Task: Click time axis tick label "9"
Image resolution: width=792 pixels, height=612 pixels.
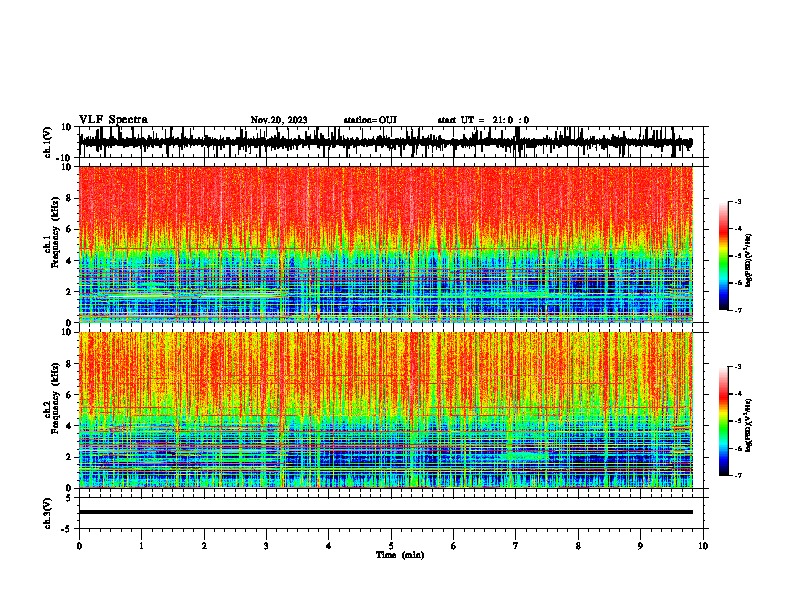Action: (x=640, y=546)
